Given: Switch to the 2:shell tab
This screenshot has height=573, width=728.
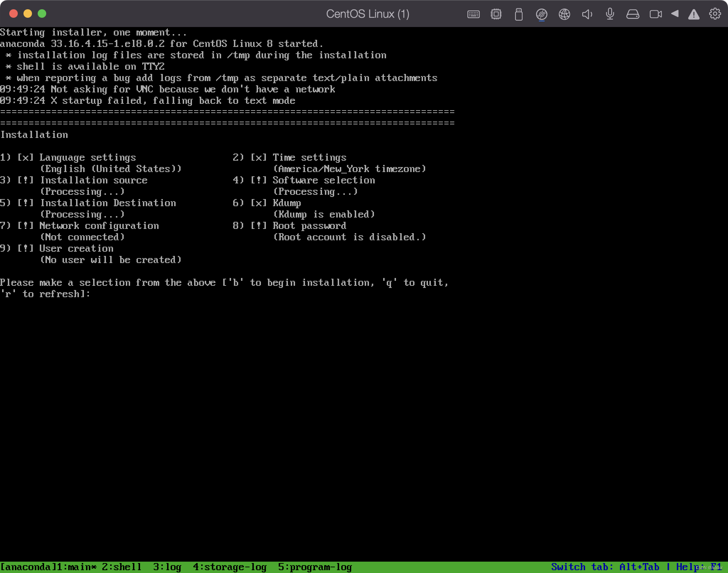Looking at the screenshot, I should point(122,567).
